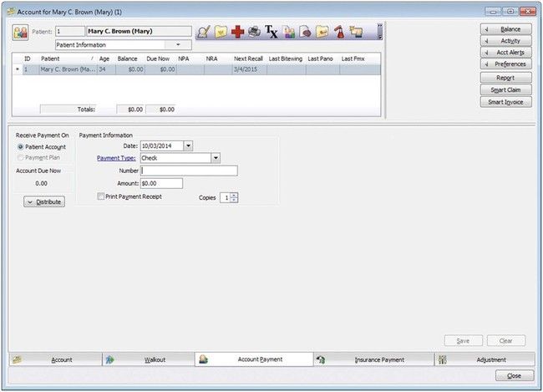Click the Smart Claim button
Image resolution: width=543 pixels, height=392 pixels.
[x=506, y=89]
